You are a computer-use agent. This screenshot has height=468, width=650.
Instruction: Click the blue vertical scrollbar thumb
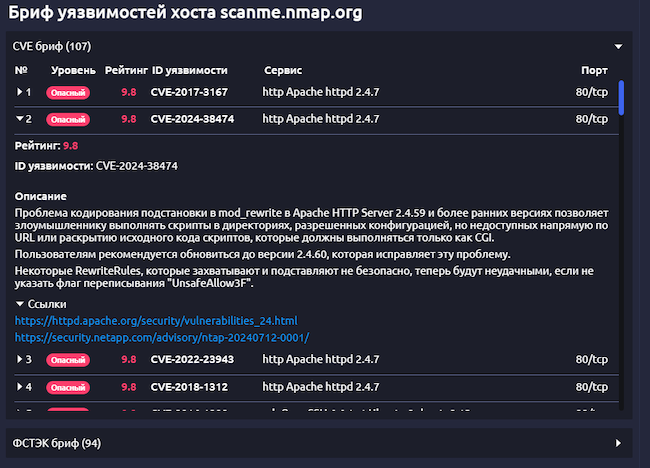[622, 98]
